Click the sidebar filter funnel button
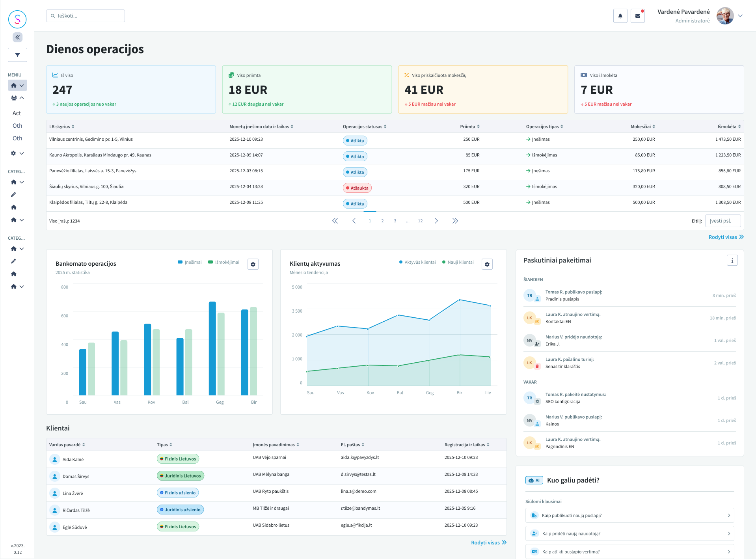756x559 pixels. click(17, 55)
